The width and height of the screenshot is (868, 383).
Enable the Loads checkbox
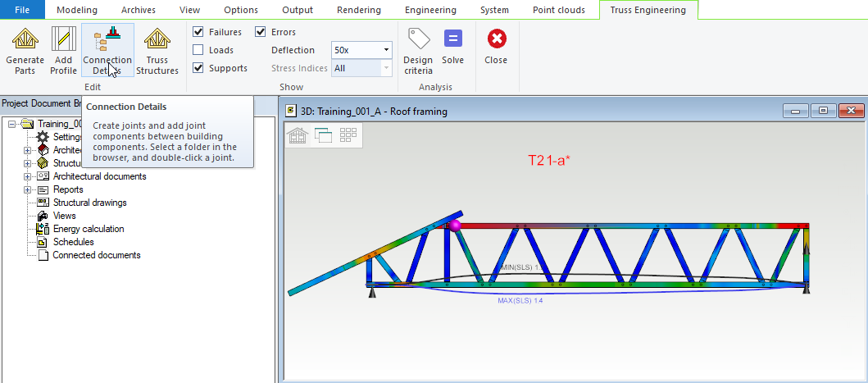click(x=198, y=50)
